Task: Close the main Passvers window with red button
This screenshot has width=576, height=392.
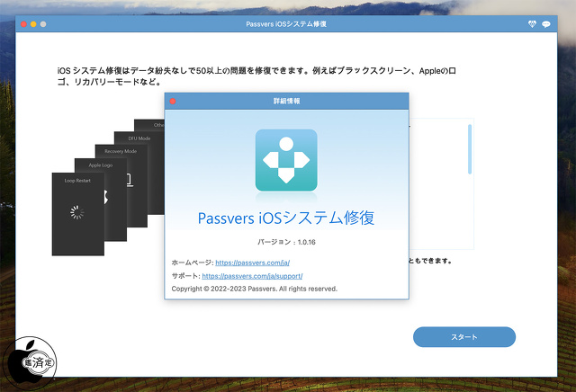Action: [x=23, y=24]
